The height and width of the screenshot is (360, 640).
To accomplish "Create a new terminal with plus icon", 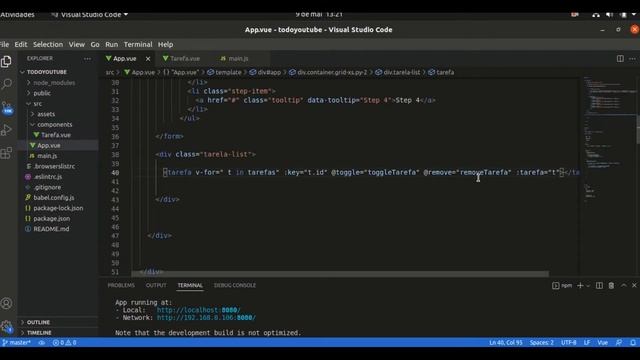I will (580, 285).
